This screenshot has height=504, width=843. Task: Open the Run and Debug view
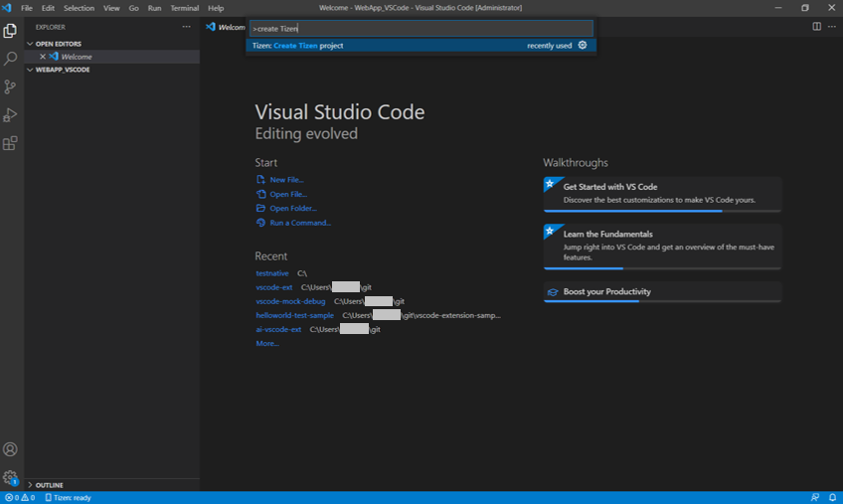11,114
